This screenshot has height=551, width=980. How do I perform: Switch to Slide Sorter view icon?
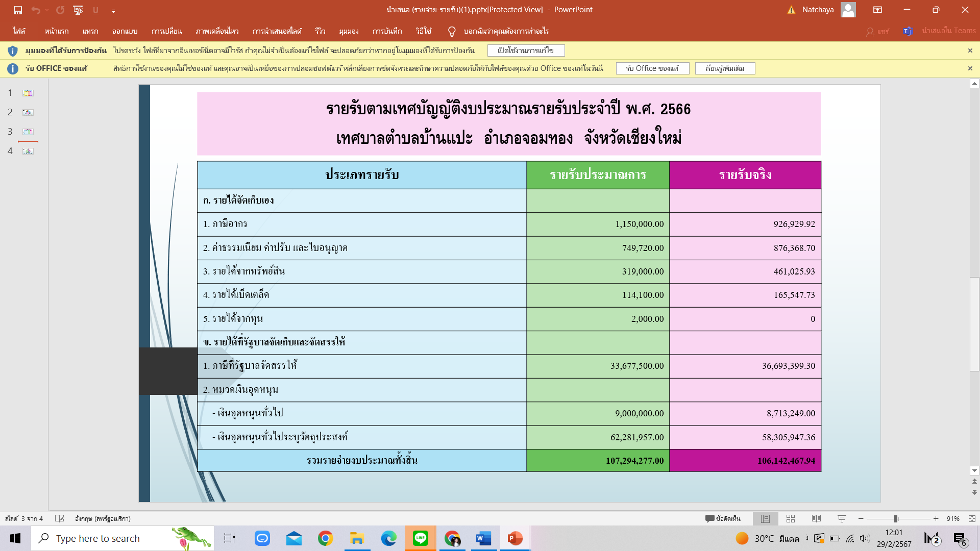click(791, 518)
